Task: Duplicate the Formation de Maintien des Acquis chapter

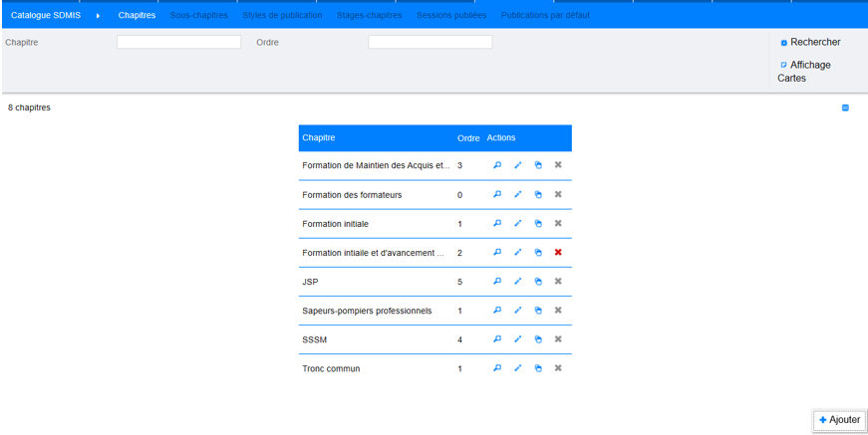Action: [x=538, y=165]
